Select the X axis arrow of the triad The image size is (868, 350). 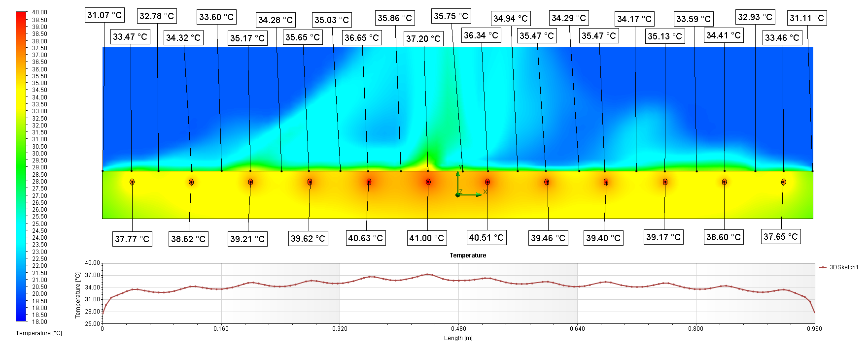pyautogui.click(x=471, y=195)
